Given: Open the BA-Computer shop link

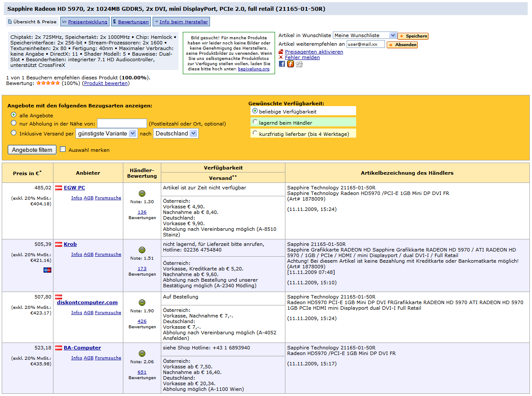Looking at the screenshot, I should [82, 348].
